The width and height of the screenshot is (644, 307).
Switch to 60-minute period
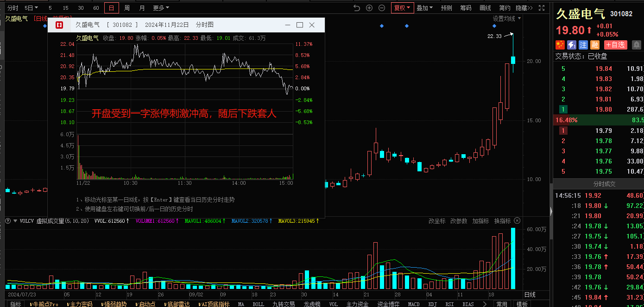click(96, 8)
